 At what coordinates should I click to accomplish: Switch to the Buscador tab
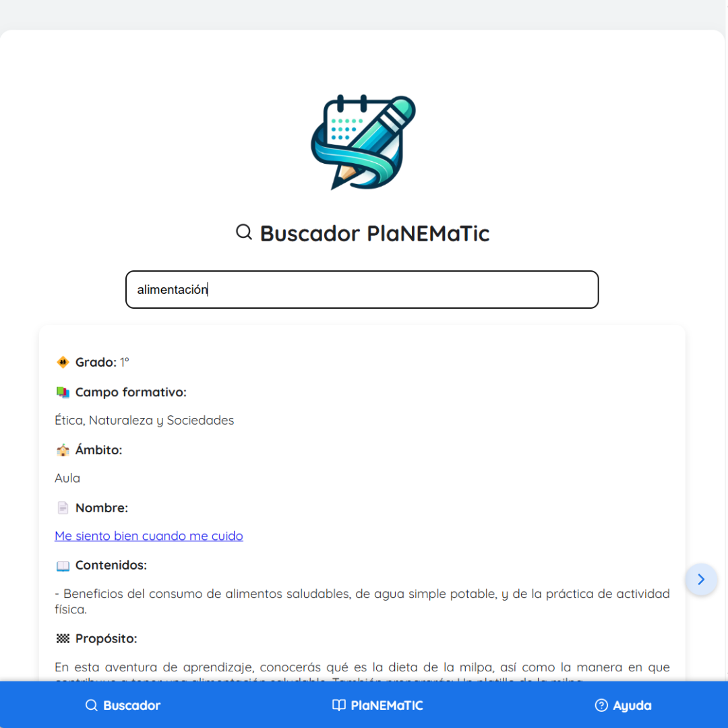coord(123,705)
